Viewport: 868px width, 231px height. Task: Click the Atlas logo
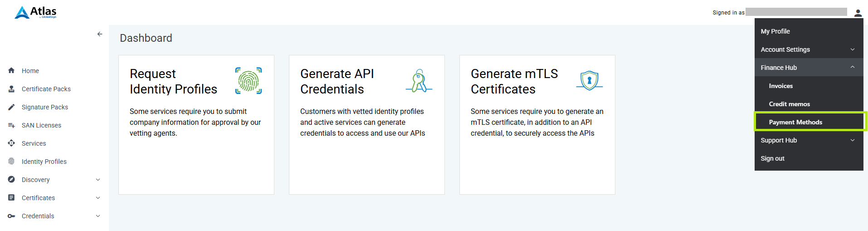pos(35,12)
